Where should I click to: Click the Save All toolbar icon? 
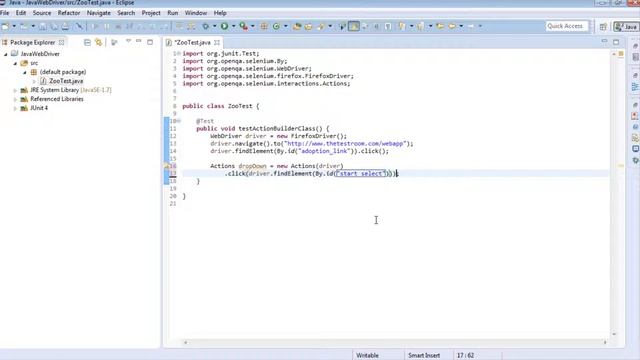point(53,26)
